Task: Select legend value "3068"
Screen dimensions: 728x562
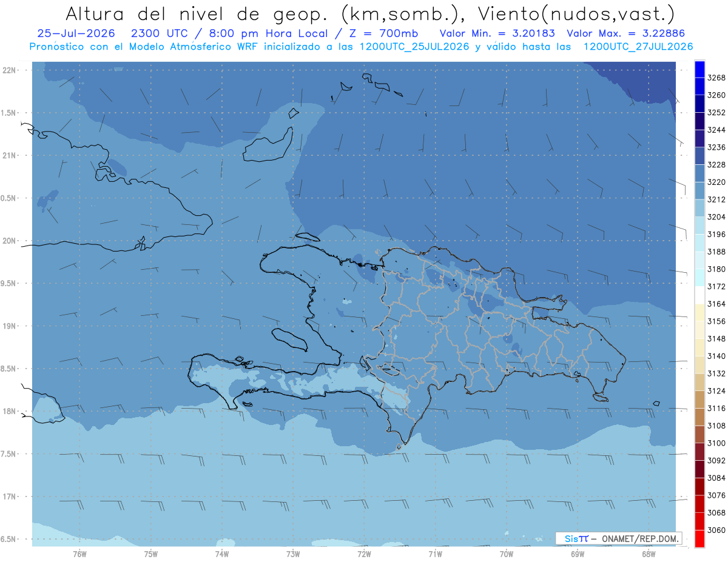Action: tap(716, 512)
